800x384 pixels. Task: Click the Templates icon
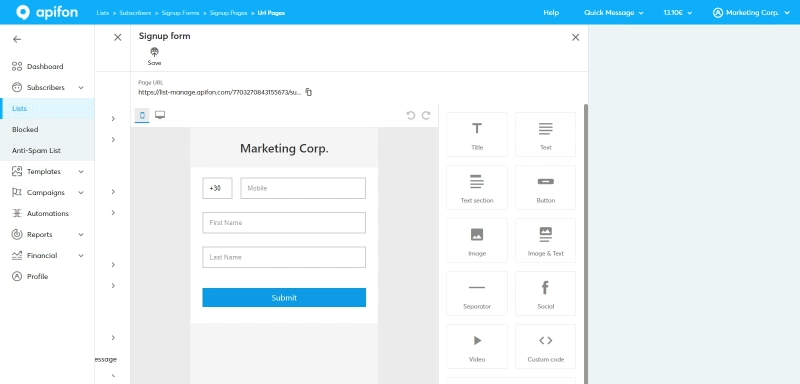click(17, 171)
